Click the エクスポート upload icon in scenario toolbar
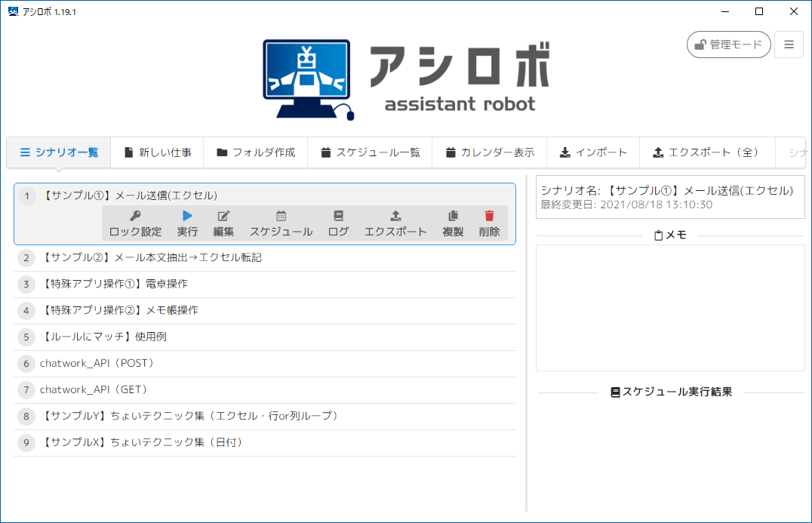 (x=395, y=216)
